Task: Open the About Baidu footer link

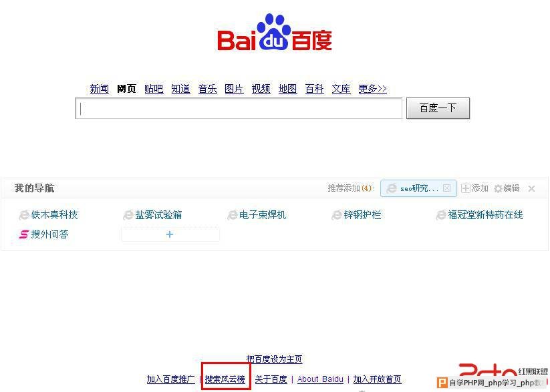Action: point(320,379)
